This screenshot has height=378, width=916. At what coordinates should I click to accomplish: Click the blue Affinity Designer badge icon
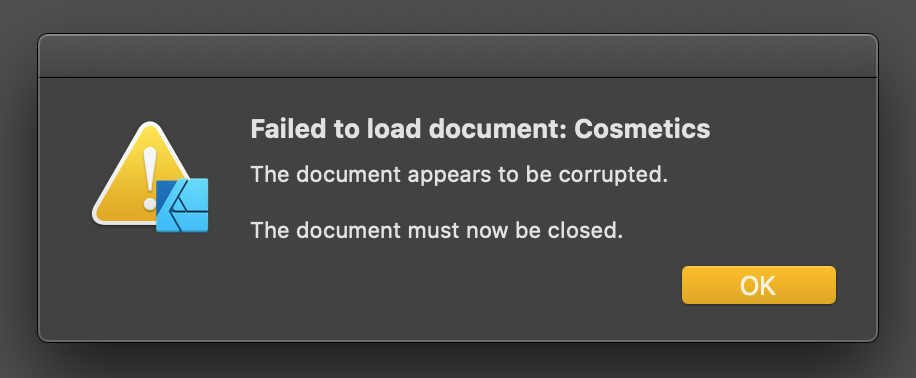click(182, 205)
